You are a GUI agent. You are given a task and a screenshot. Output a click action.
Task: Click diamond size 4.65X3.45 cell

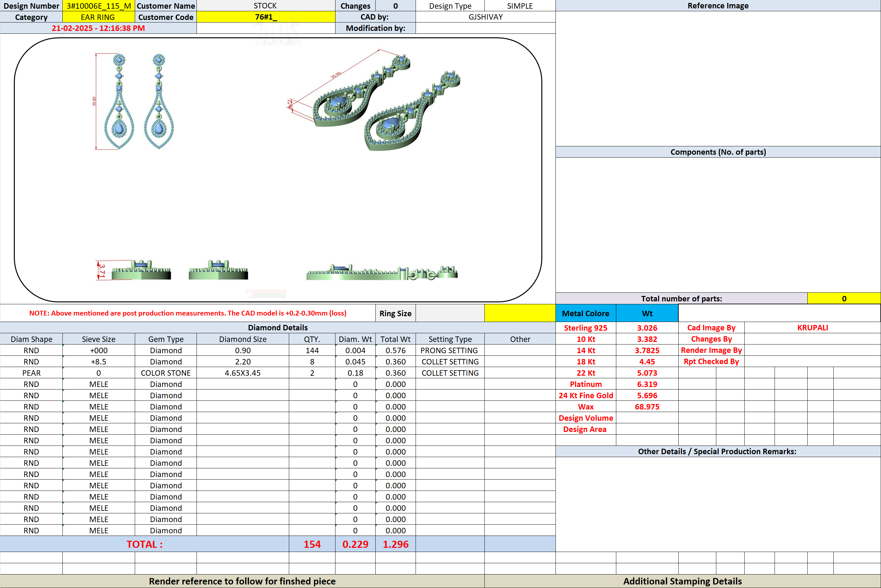243,373
